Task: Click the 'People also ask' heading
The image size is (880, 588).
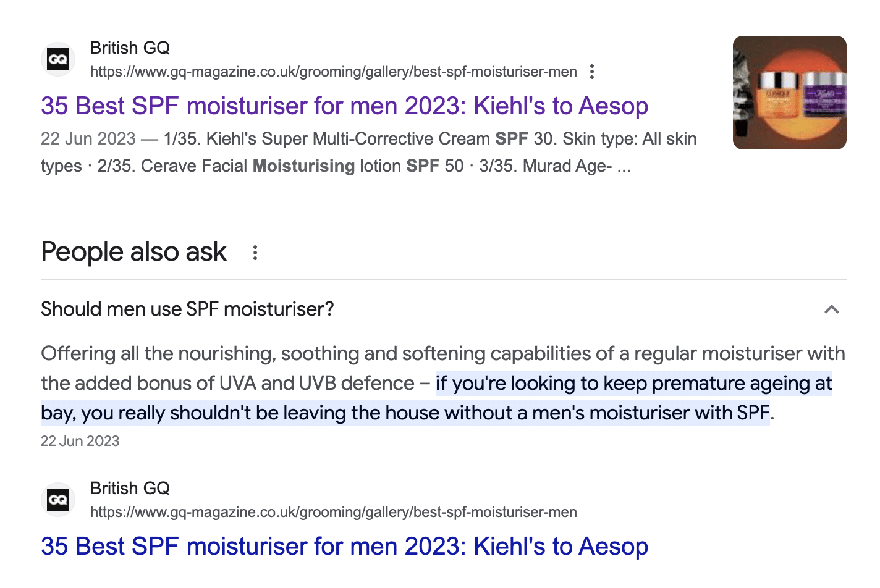Action: click(133, 251)
